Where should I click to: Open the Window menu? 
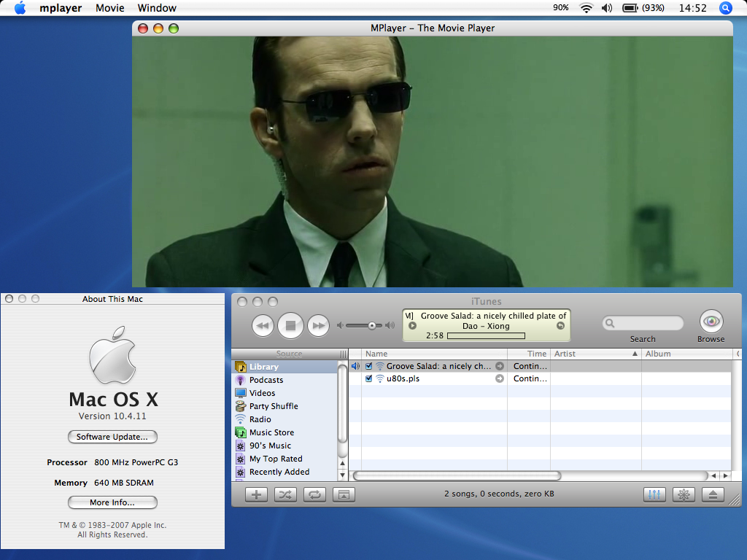point(157,8)
